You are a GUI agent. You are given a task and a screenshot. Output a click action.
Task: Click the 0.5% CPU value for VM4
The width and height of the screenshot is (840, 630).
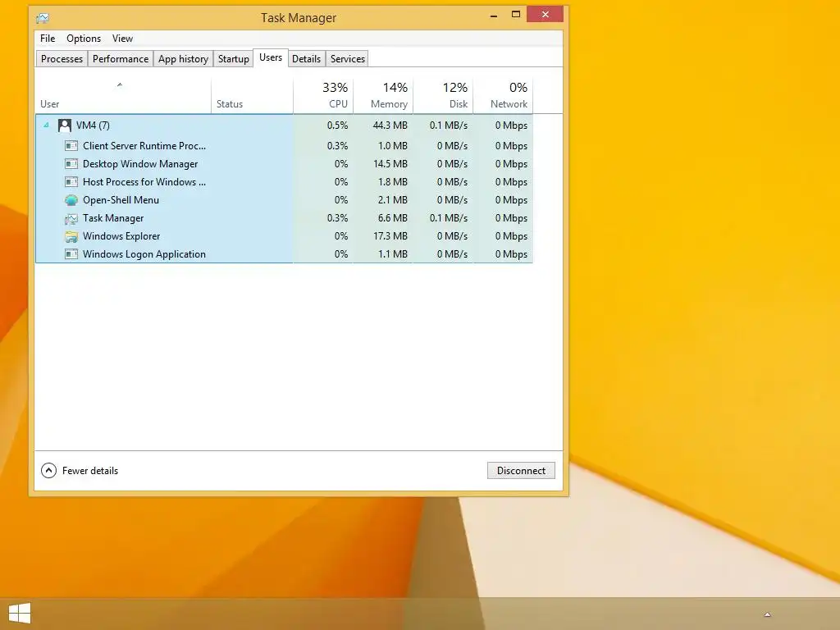click(x=337, y=126)
